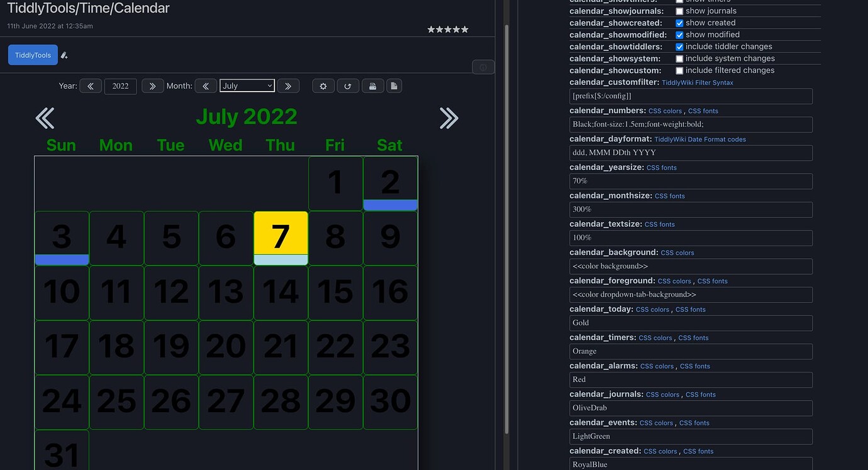Open the calendar settings gear icon
Image resolution: width=868 pixels, height=470 pixels.
click(323, 85)
